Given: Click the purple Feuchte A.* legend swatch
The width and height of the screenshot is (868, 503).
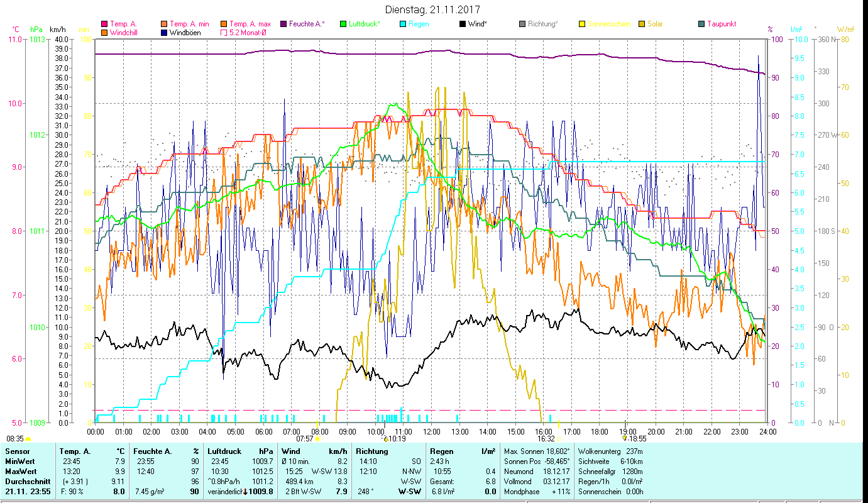Looking at the screenshot, I should (x=283, y=24).
